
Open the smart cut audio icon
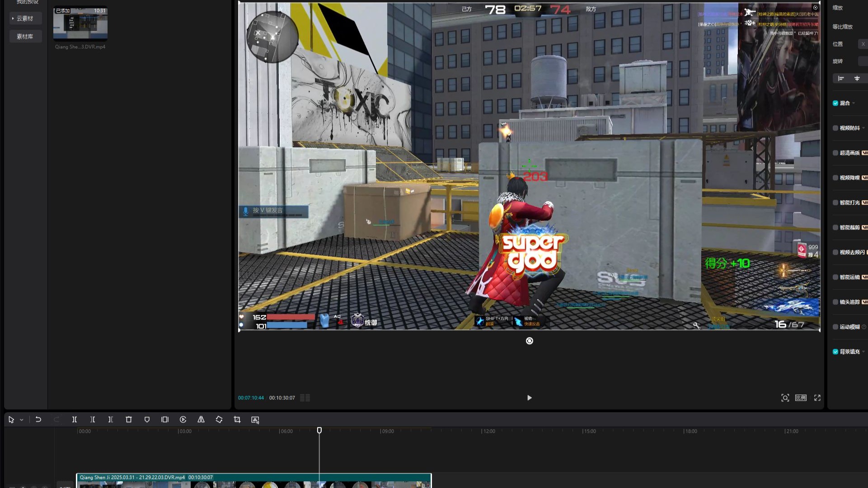[x=255, y=420]
